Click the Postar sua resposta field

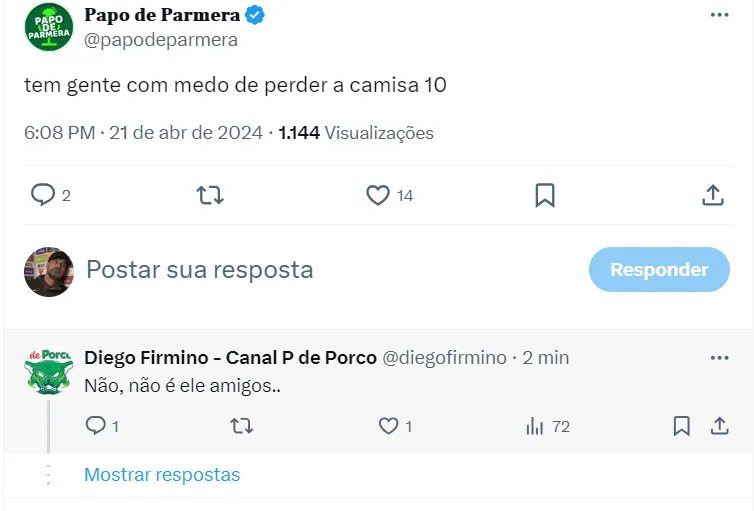(200, 270)
